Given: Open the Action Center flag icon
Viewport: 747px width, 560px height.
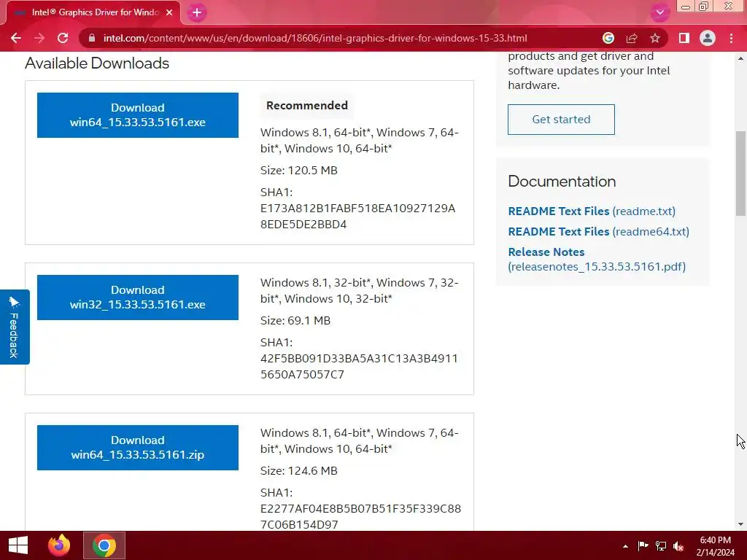Looking at the screenshot, I should click(x=643, y=546).
